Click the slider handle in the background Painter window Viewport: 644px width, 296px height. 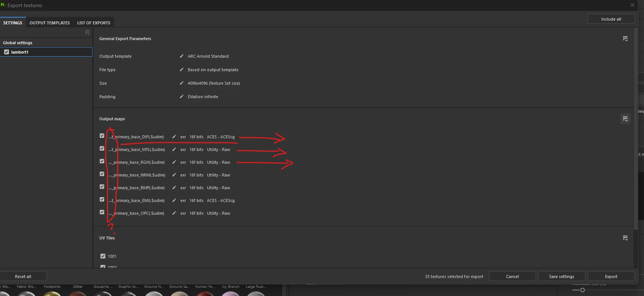(582, 290)
